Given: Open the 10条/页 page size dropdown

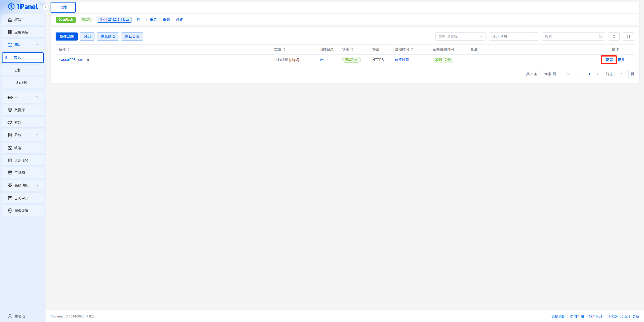Looking at the screenshot, I should tap(557, 74).
